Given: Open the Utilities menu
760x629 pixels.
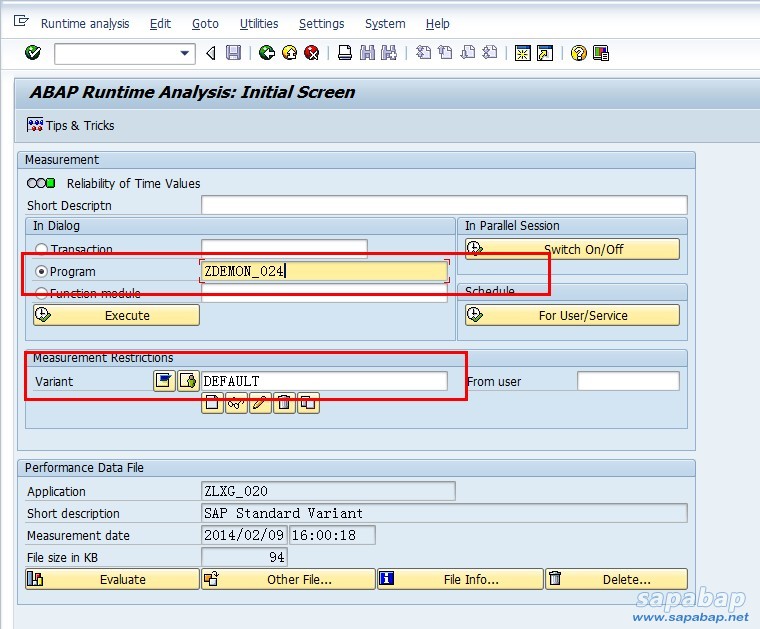Looking at the screenshot, I should tap(259, 24).
